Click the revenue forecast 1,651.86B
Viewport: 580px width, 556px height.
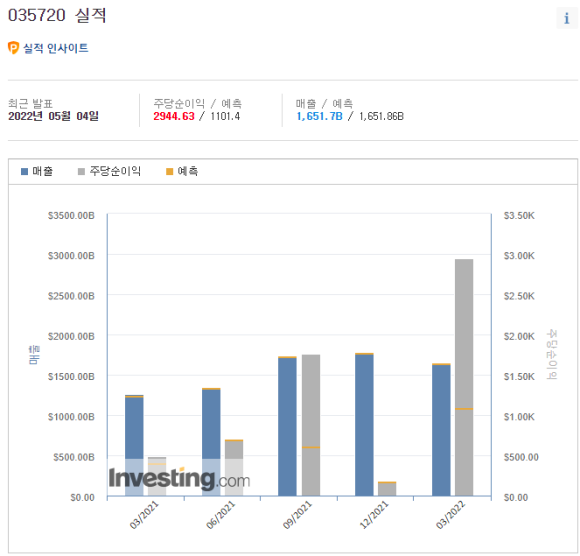point(381,116)
